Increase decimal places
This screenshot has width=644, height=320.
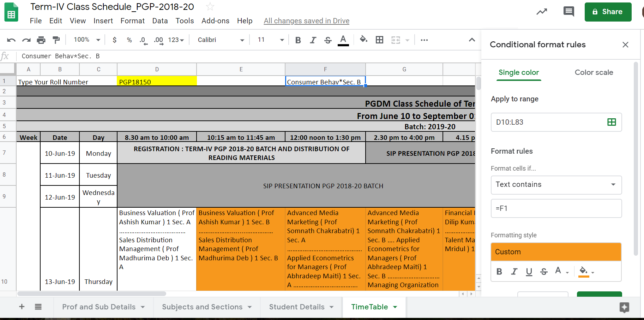pos(158,40)
